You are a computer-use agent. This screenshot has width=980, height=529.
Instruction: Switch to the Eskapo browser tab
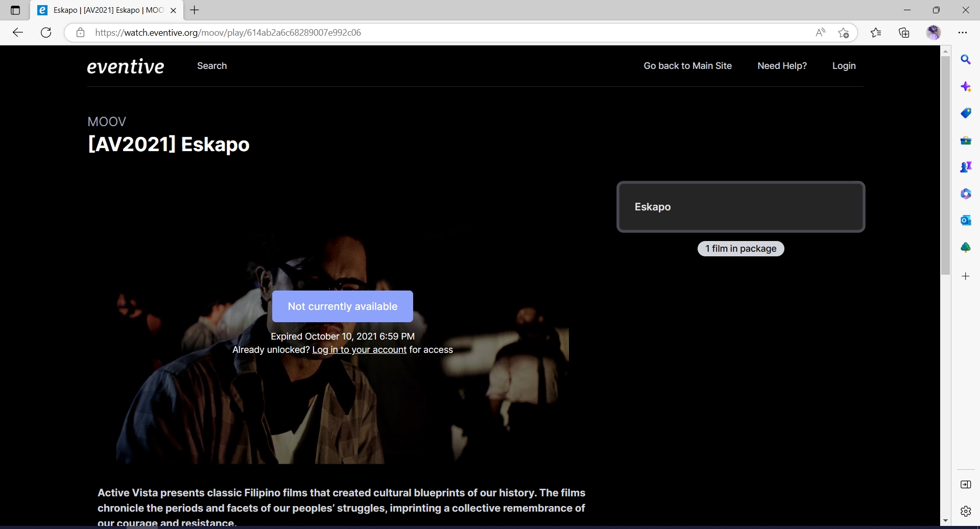(100, 10)
